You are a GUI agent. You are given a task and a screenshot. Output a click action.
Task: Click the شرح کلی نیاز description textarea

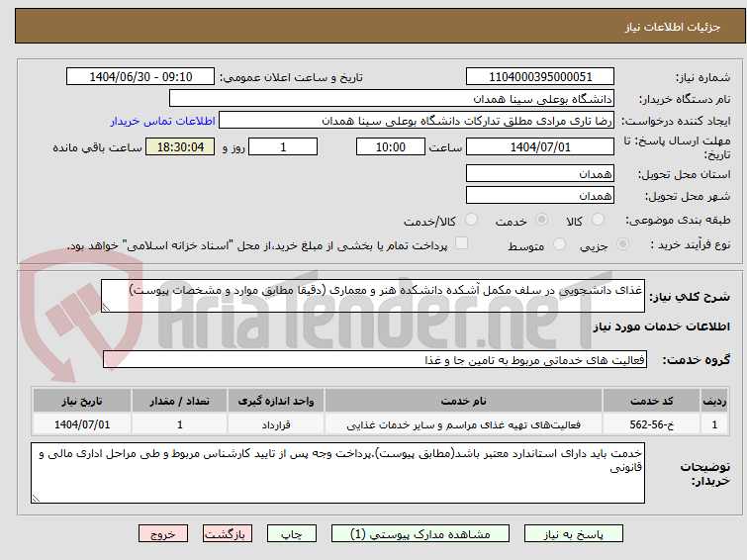tap(373, 296)
